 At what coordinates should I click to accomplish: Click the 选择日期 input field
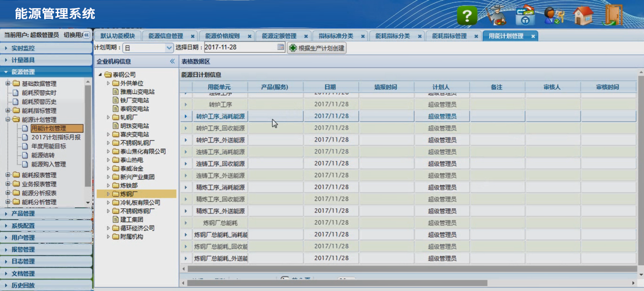tap(240, 48)
